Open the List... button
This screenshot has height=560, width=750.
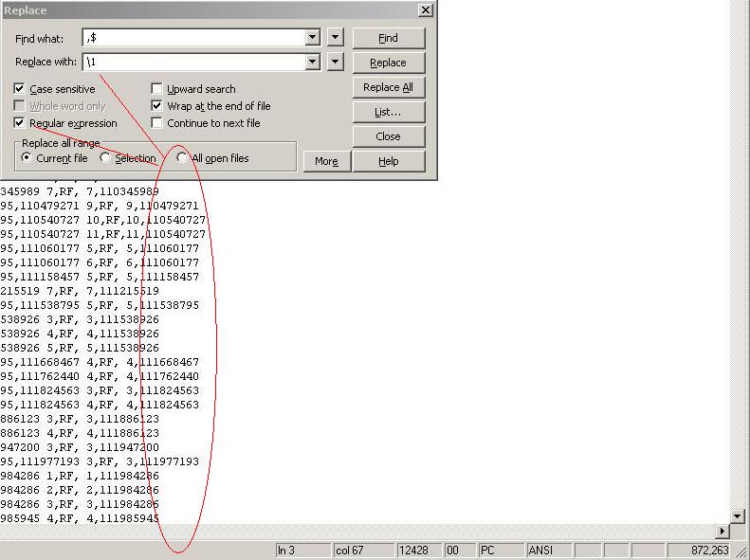tap(389, 113)
